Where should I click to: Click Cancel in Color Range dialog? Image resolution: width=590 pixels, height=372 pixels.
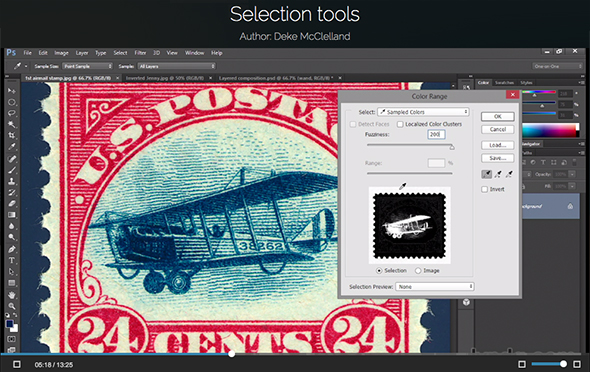point(497,129)
